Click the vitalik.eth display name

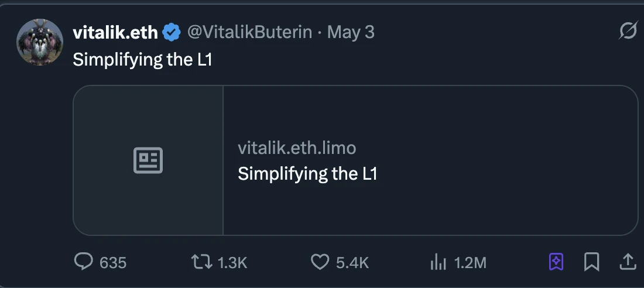[115, 33]
